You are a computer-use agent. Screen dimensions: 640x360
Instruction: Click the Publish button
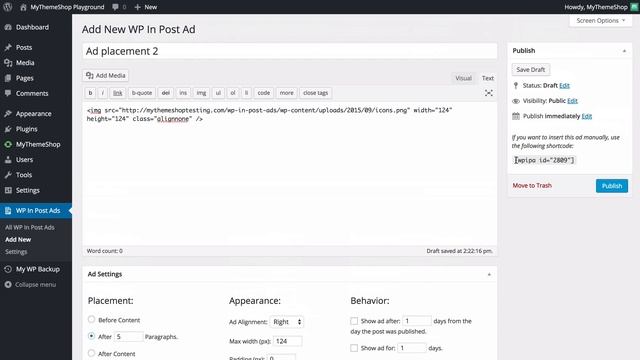612,186
